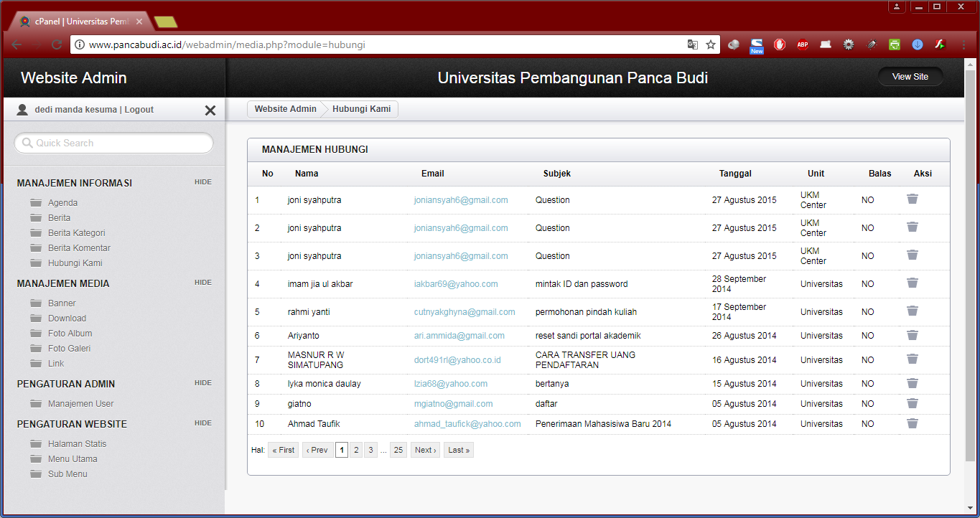This screenshot has width=980, height=518.
Task: Go to page 2 of the list
Action: [x=356, y=451]
